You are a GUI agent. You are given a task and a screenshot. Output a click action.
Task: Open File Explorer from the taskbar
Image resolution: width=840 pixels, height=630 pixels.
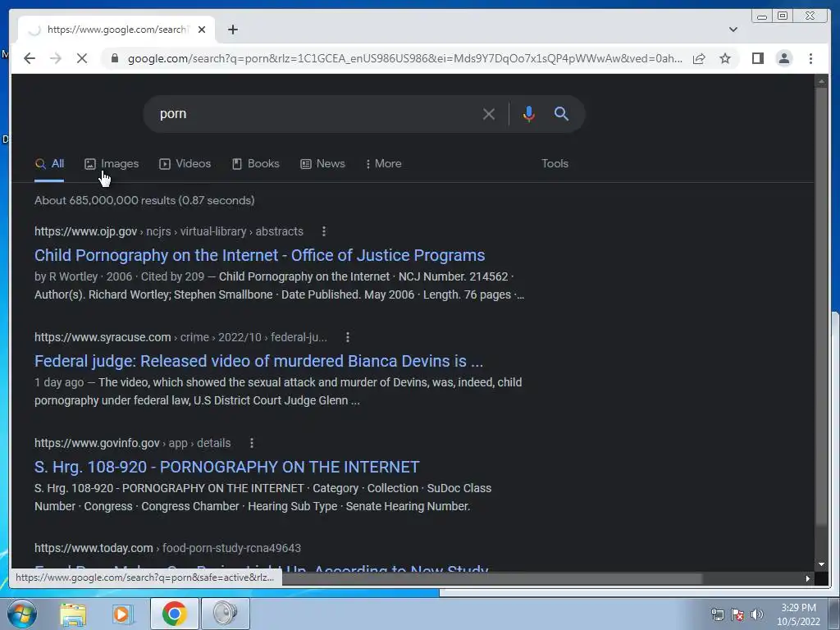pyautogui.click(x=73, y=614)
